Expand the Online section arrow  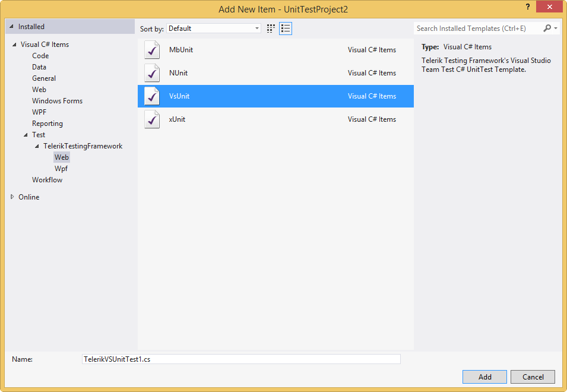[12, 197]
